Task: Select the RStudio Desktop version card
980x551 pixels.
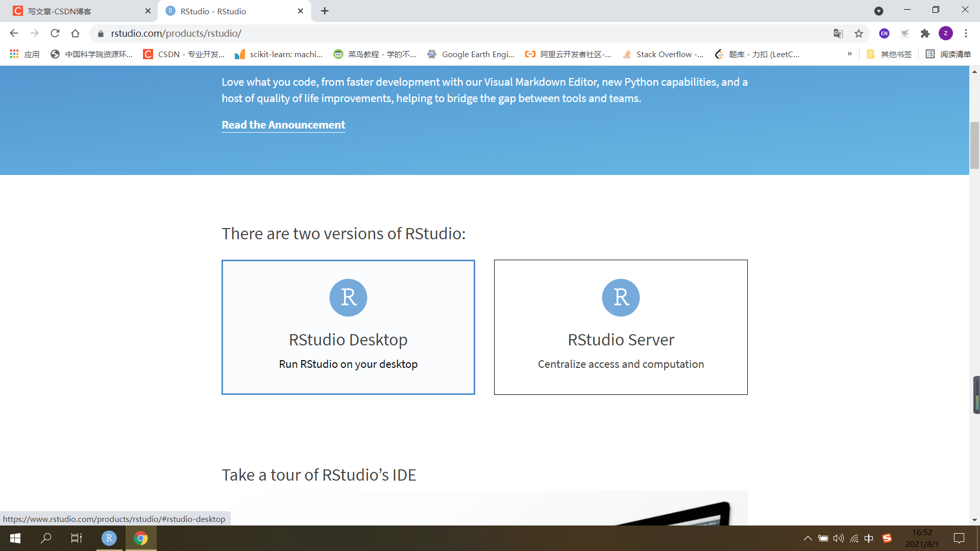Action: click(x=348, y=327)
